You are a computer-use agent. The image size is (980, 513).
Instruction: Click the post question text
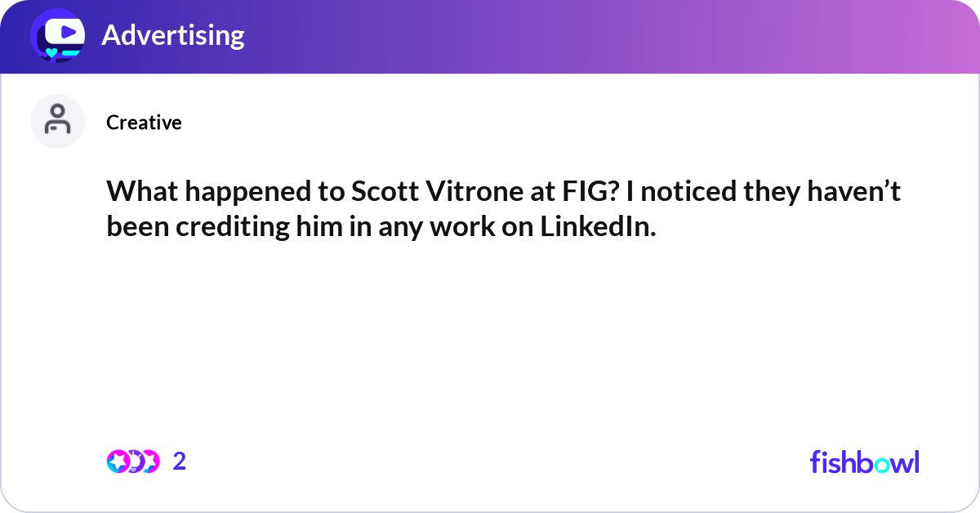pos(502,208)
